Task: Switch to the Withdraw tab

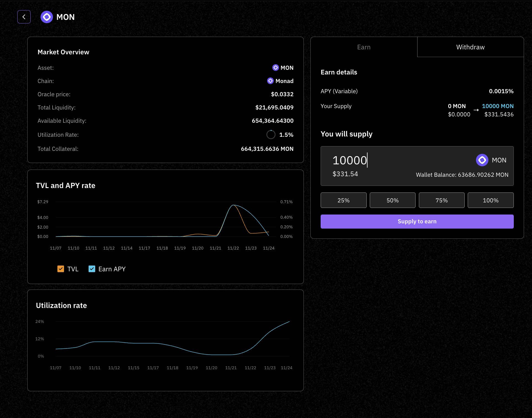Action: (470, 47)
